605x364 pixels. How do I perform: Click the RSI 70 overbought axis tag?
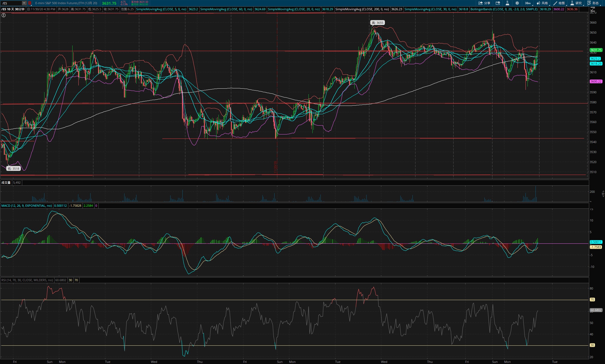pyautogui.click(x=592, y=300)
